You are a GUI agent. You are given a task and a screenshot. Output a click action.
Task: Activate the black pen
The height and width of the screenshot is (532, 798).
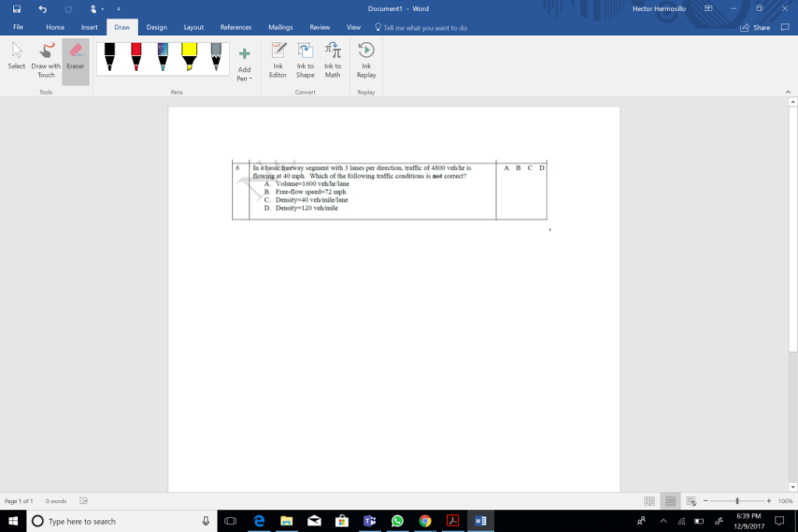pyautogui.click(x=109, y=56)
